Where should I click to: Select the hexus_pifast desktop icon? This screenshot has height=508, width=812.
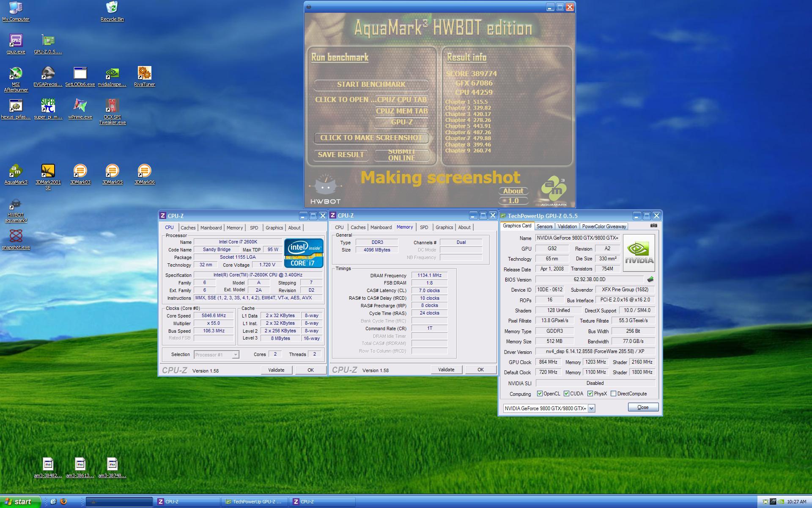16,109
